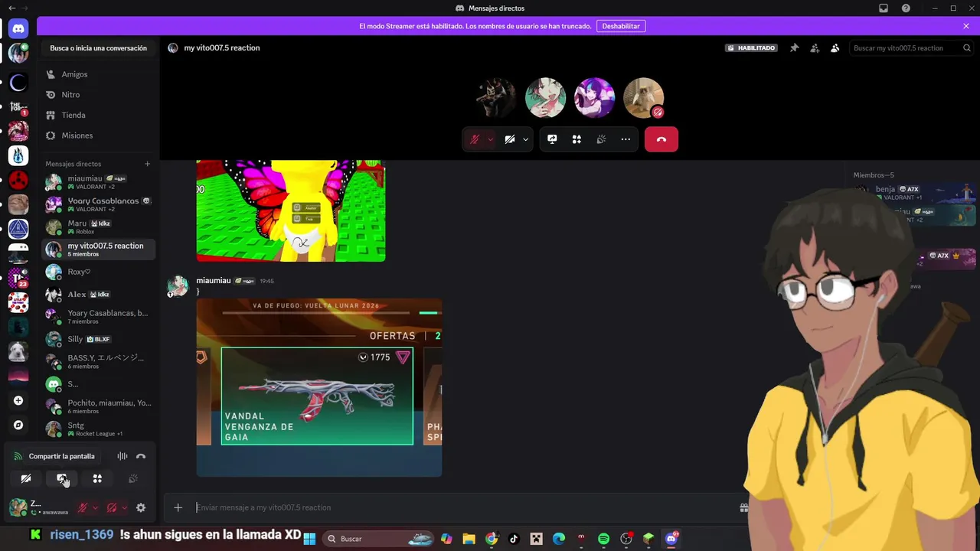Open activities button in voice panel
Image resolution: width=980 pixels, height=551 pixels.
(x=97, y=478)
